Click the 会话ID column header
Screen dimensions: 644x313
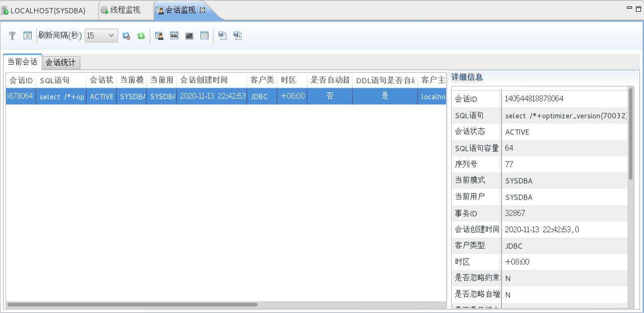click(x=20, y=80)
